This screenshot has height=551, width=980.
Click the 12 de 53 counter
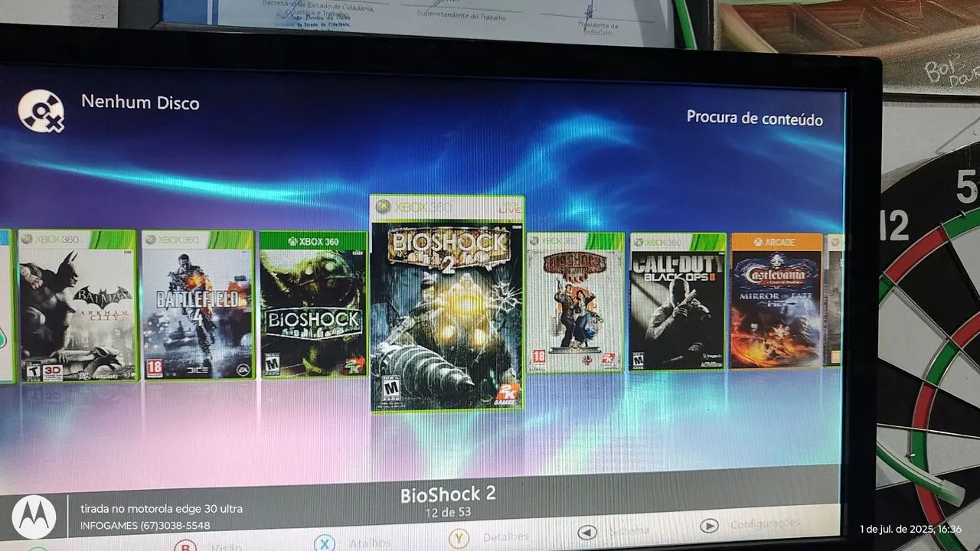point(448,514)
